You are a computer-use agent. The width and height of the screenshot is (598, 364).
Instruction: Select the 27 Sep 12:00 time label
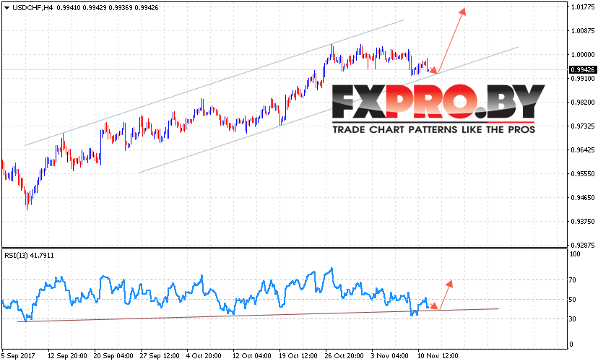click(x=160, y=356)
